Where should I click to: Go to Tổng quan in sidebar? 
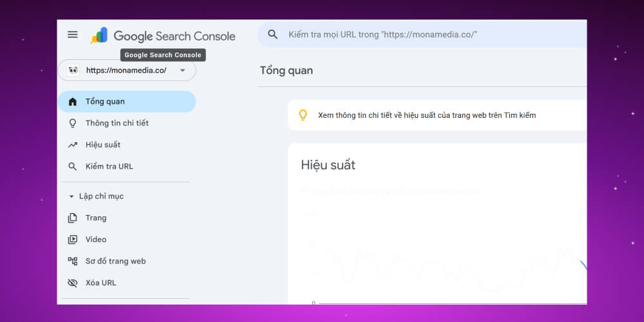pos(127,102)
